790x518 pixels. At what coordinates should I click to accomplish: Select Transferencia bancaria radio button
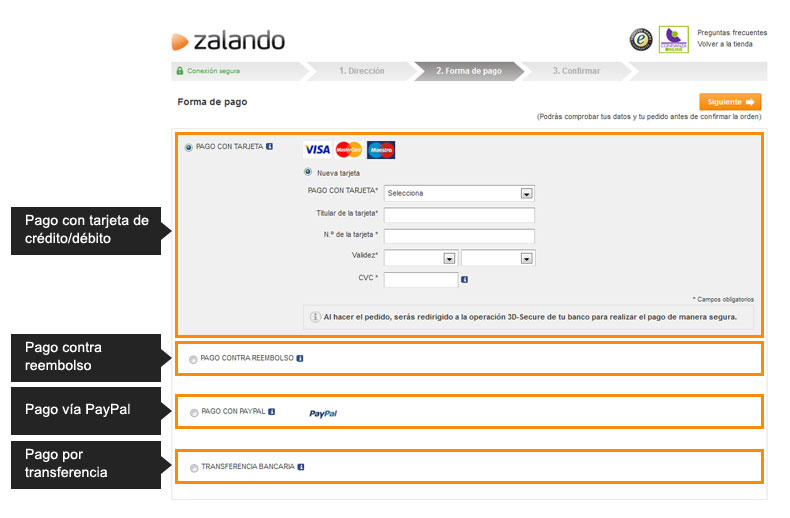click(x=194, y=468)
